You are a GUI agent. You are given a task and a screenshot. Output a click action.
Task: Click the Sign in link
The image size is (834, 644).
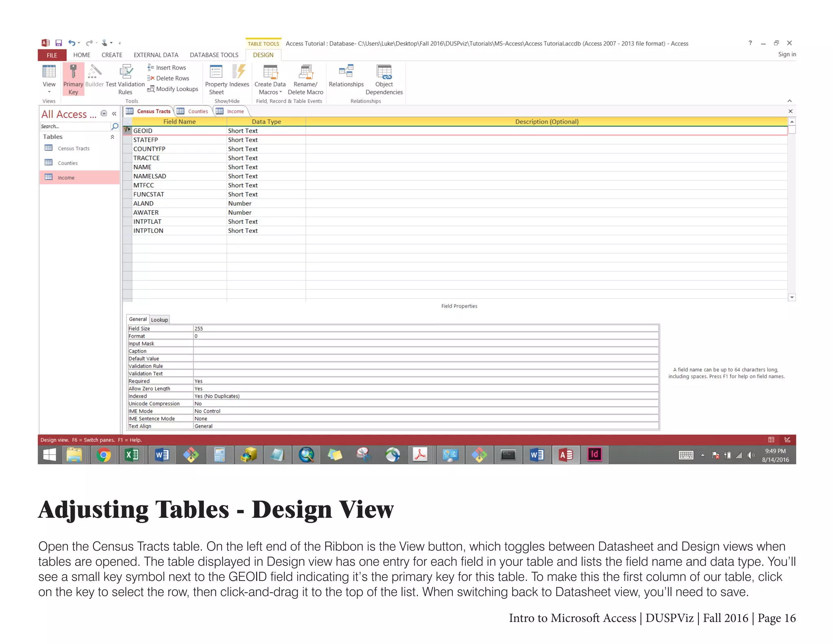(x=787, y=54)
